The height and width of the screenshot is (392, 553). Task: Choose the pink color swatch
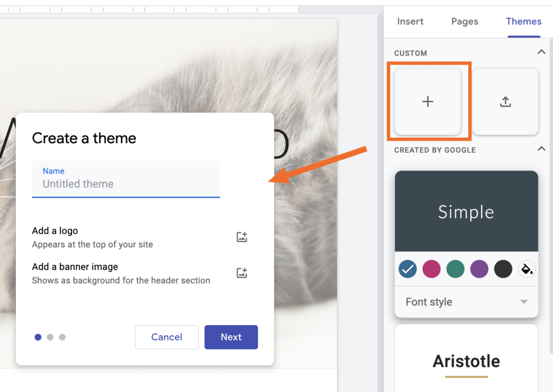431,269
